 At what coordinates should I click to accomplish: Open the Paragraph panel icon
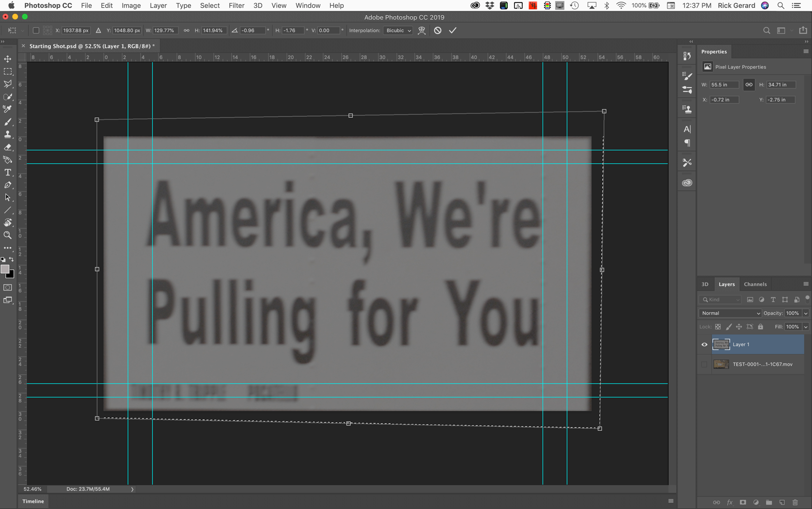coord(687,143)
